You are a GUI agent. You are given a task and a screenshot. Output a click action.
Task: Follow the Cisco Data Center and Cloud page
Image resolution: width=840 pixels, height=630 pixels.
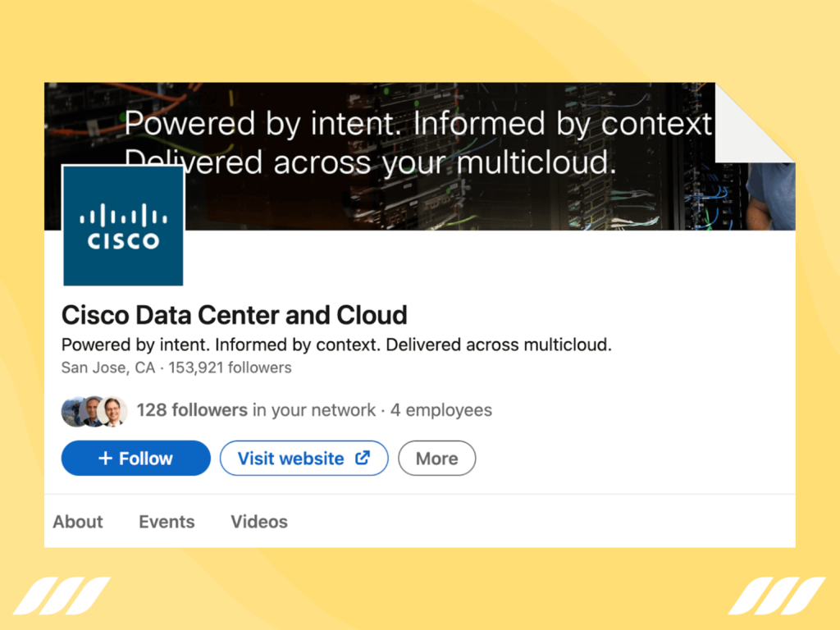135,458
